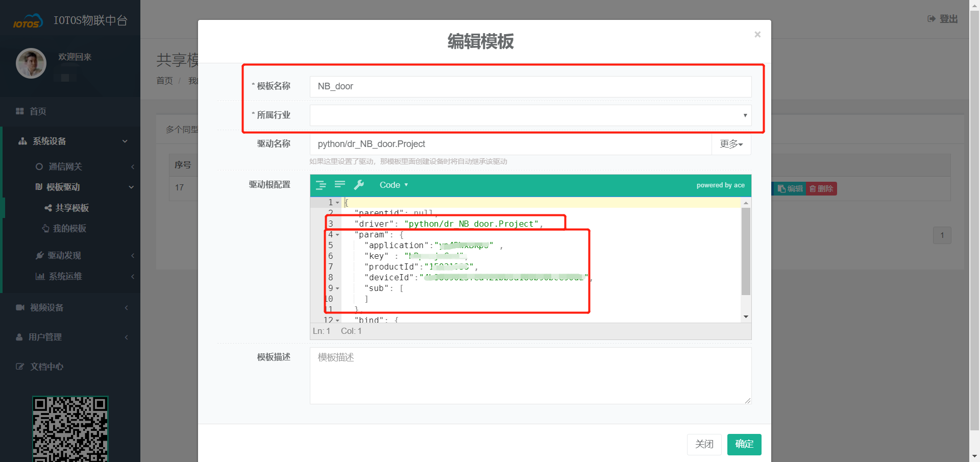Click the IOTOS logo icon
980x462 pixels.
point(28,21)
